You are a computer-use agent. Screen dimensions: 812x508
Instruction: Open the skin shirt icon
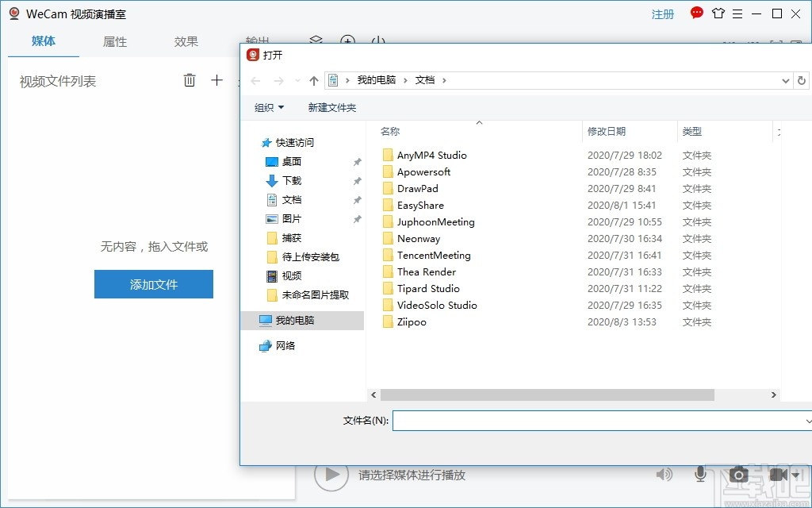pos(718,13)
